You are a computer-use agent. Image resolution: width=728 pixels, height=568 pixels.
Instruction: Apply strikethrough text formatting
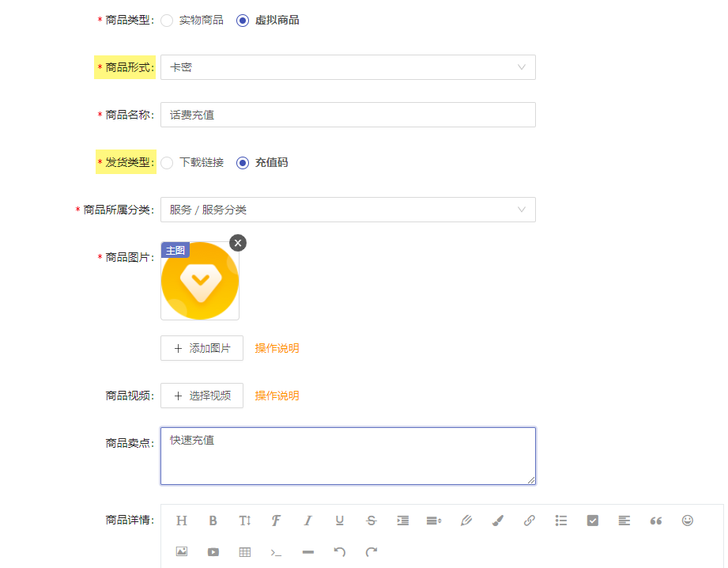coord(371,521)
